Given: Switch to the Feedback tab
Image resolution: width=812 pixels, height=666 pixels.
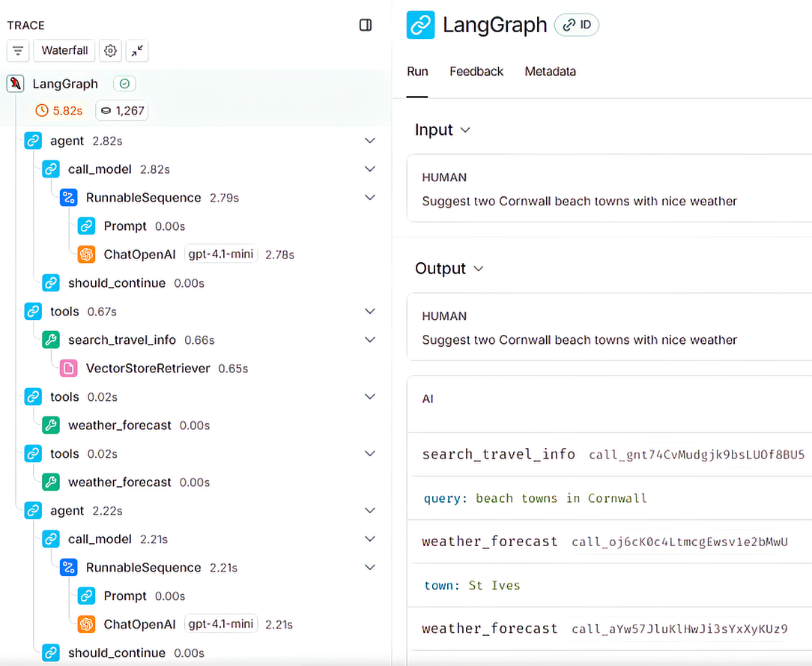Looking at the screenshot, I should coord(476,71).
